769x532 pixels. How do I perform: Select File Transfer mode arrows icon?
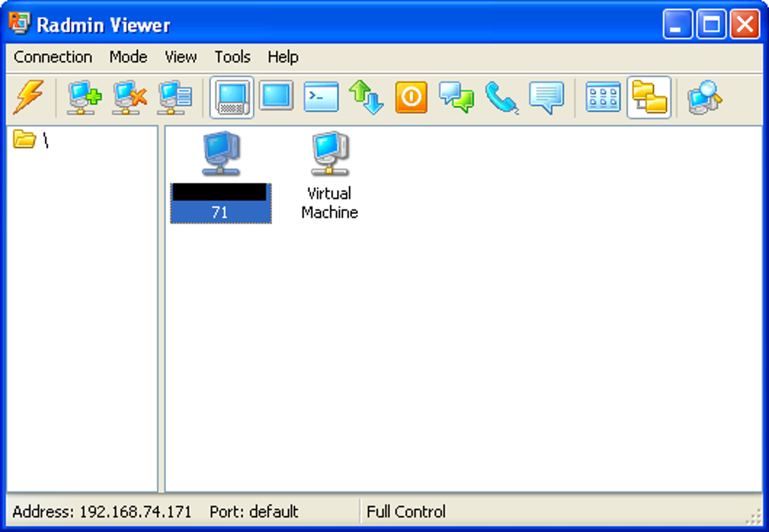[366, 97]
